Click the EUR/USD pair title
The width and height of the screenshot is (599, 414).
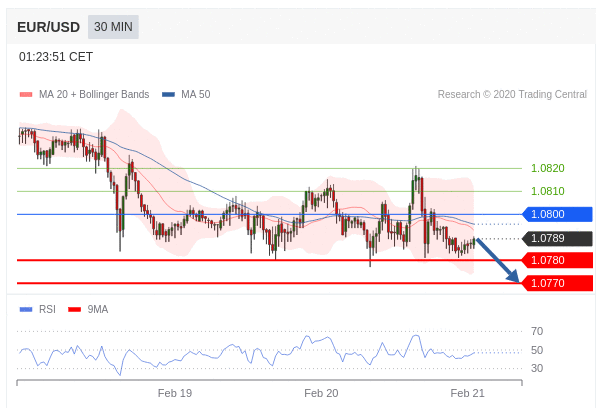pos(49,27)
